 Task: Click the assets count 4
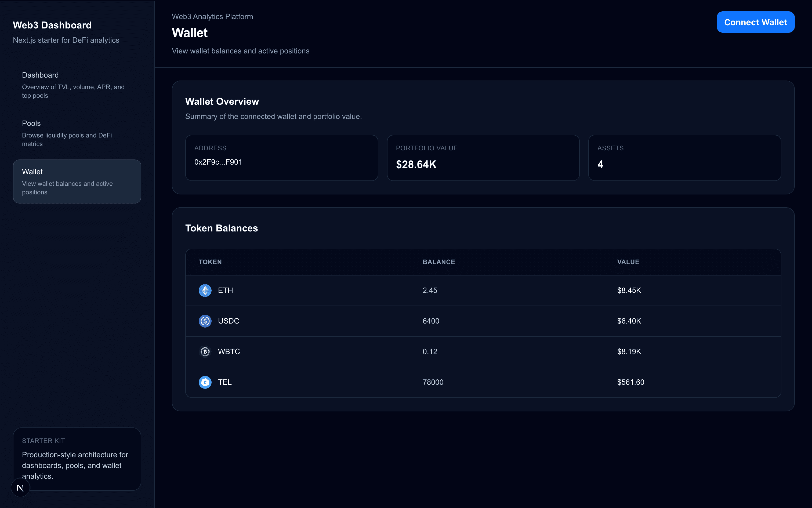(x=600, y=164)
